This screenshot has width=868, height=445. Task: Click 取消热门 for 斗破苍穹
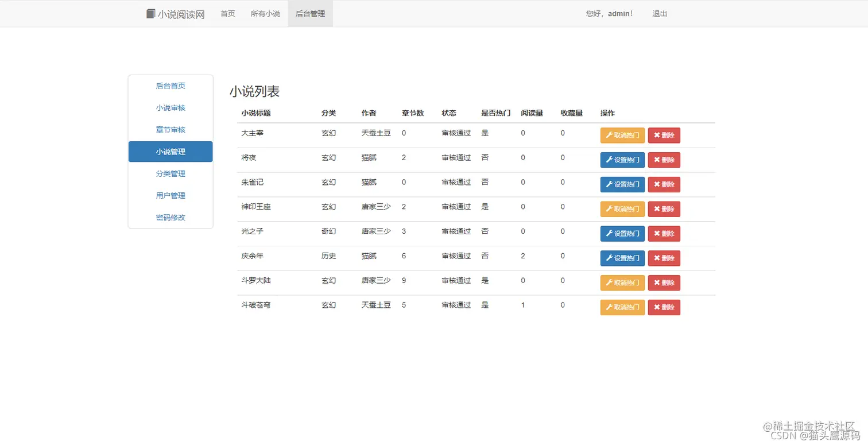622,307
